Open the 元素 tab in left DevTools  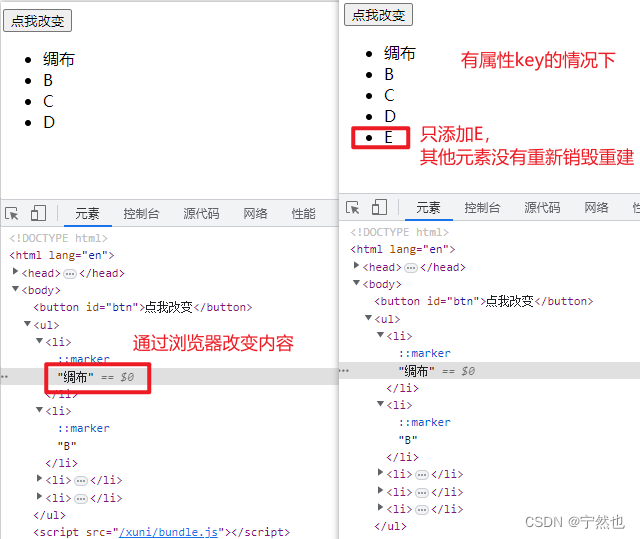pyautogui.click(x=87, y=213)
